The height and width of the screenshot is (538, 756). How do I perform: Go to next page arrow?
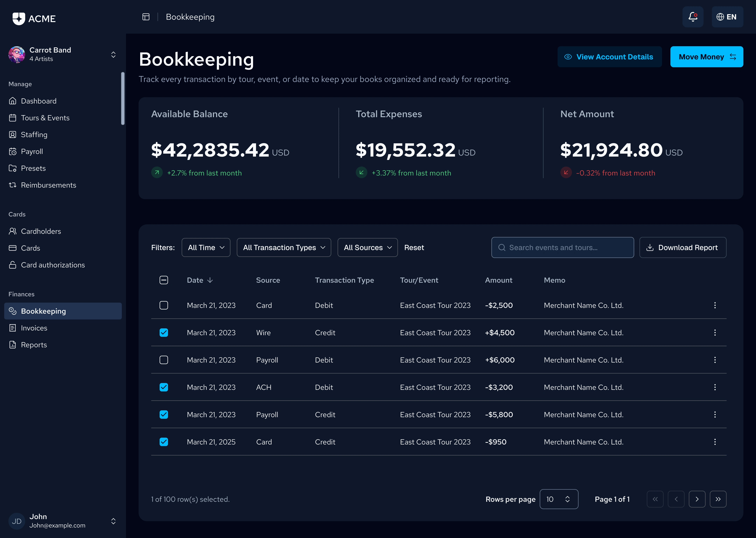pos(697,499)
